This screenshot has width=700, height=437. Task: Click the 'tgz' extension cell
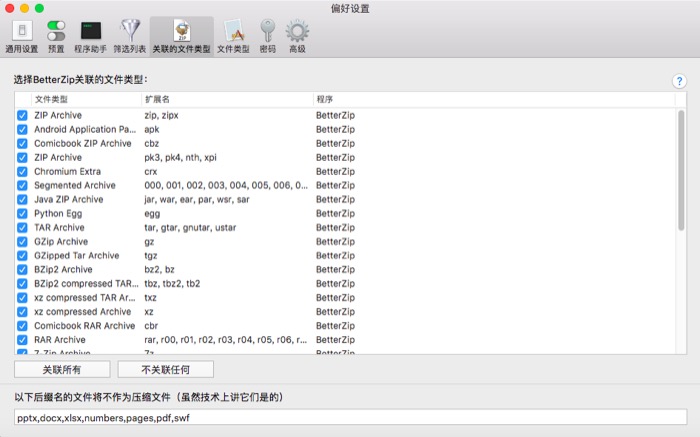(x=151, y=256)
